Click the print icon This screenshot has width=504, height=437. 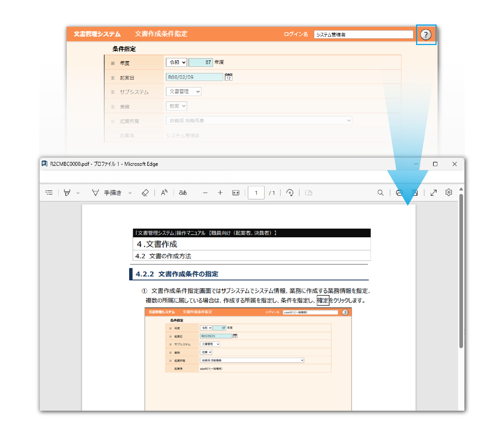(x=399, y=193)
